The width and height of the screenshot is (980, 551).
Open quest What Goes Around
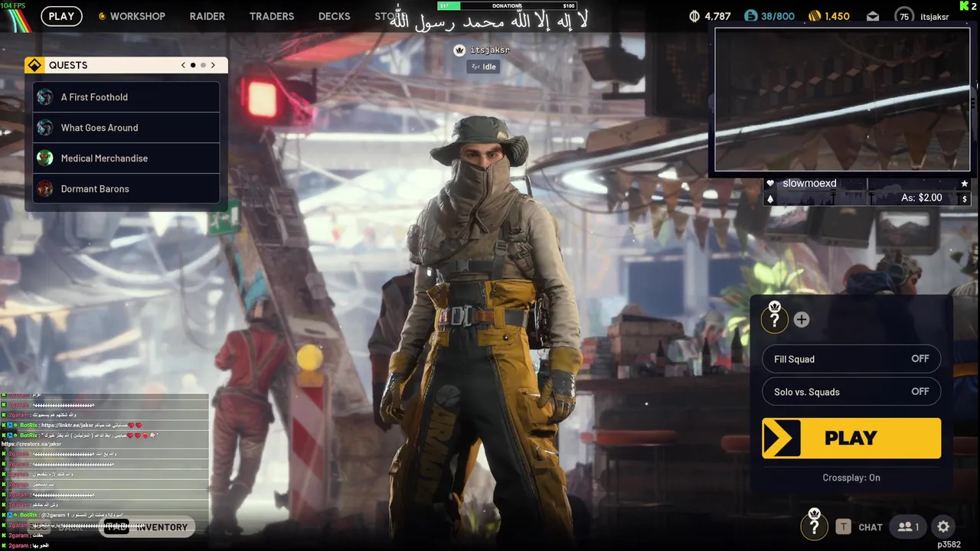click(x=126, y=128)
